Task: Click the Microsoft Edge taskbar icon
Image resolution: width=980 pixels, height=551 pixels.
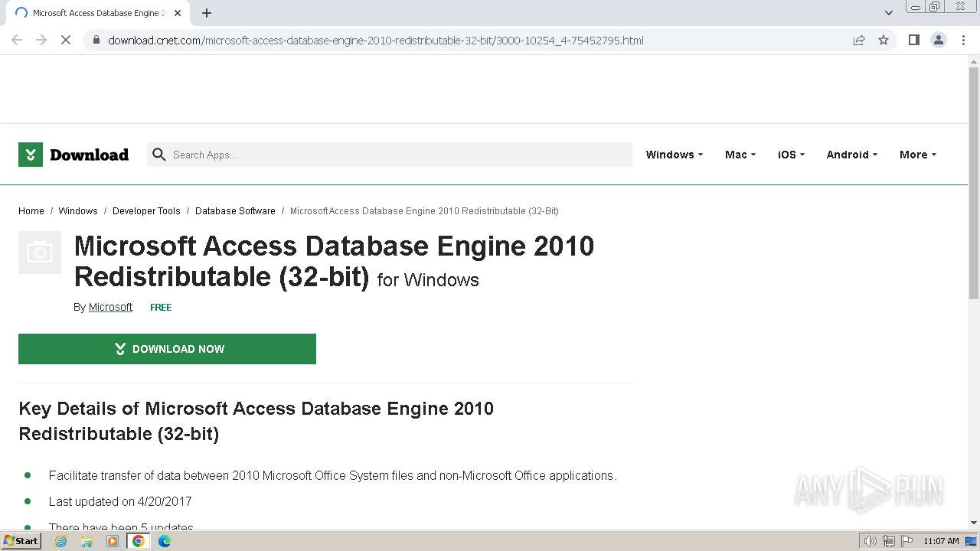Action: 165,541
